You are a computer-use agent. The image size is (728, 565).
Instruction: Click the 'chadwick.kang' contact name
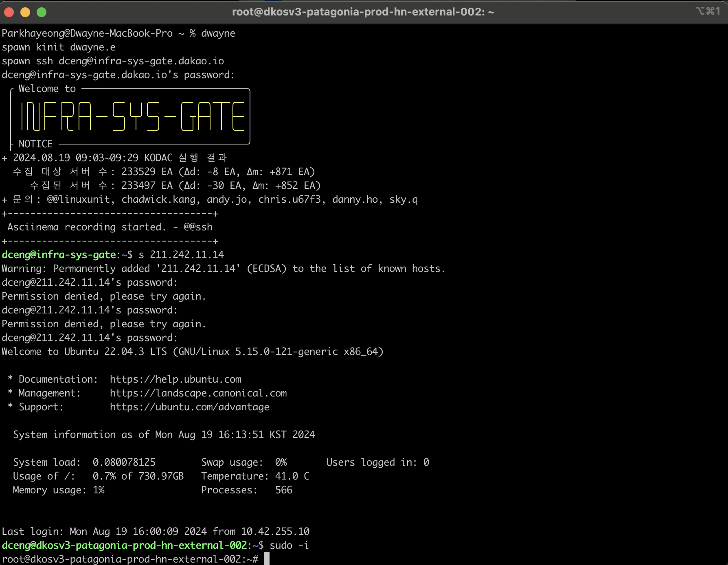click(158, 199)
